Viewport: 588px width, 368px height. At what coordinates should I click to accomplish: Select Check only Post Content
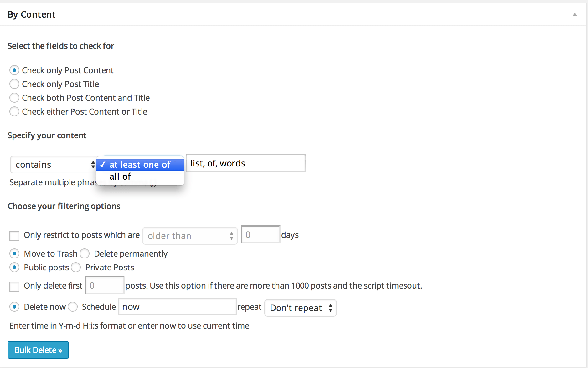(14, 70)
